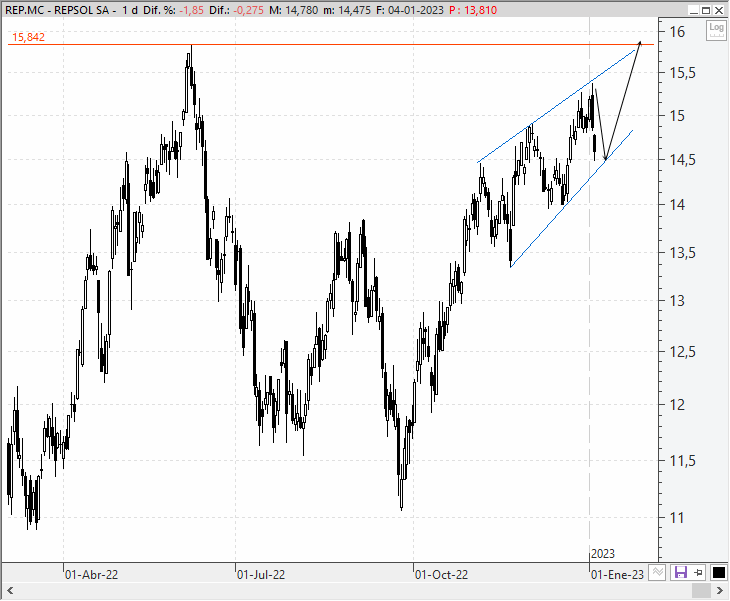Open the black color swatch
Image resolution: width=730 pixels, height=601 pixels.
718,573
